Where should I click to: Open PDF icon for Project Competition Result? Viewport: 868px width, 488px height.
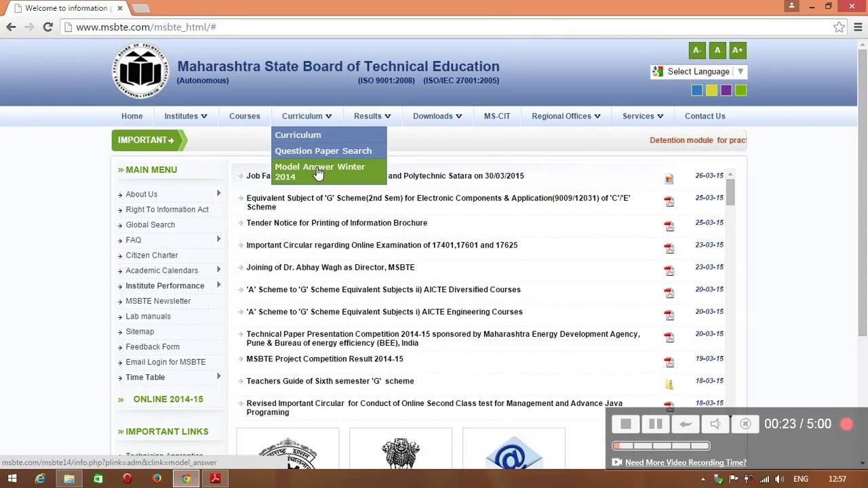[x=669, y=362]
